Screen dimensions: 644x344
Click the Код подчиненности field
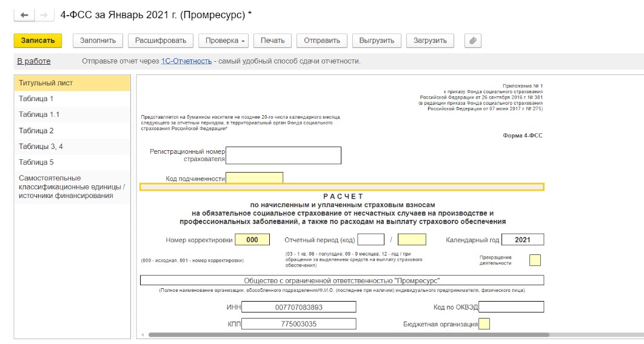254,178
